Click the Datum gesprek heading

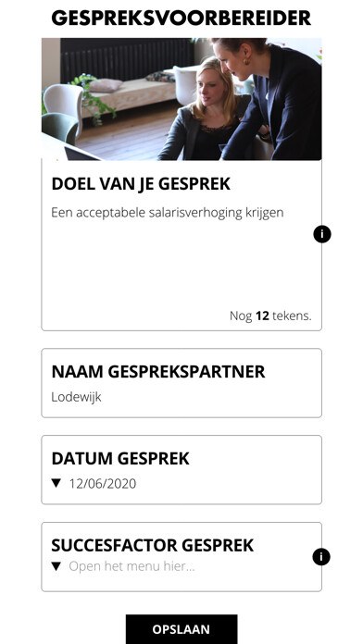[120, 458]
